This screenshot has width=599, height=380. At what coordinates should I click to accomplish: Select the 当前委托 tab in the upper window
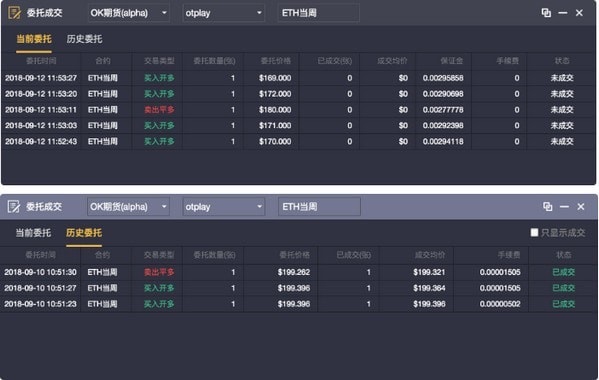coord(34,39)
